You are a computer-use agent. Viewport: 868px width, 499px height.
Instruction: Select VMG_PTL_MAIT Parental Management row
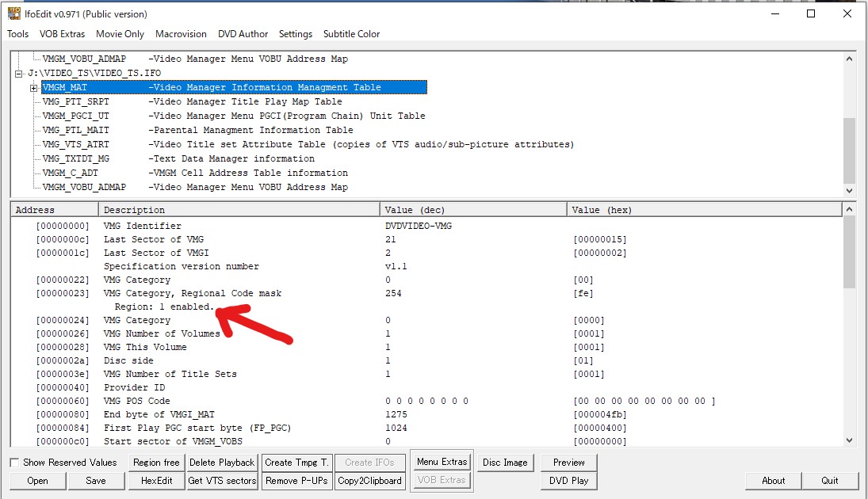(x=197, y=131)
